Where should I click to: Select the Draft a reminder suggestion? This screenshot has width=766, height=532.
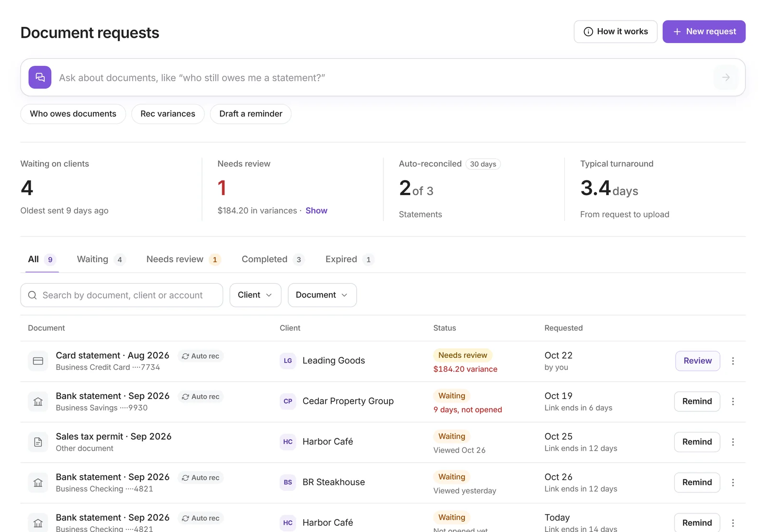(251, 114)
